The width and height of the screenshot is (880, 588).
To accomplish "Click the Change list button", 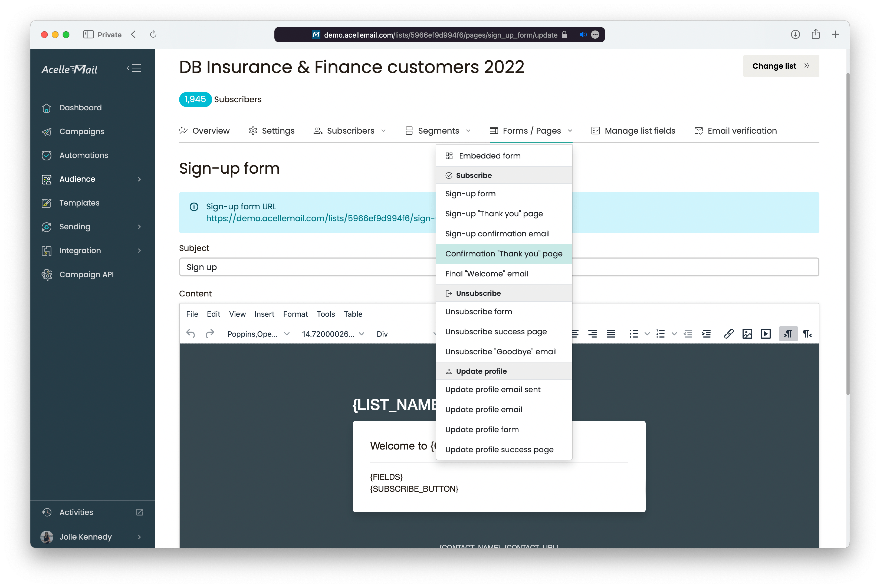I will click(x=781, y=66).
